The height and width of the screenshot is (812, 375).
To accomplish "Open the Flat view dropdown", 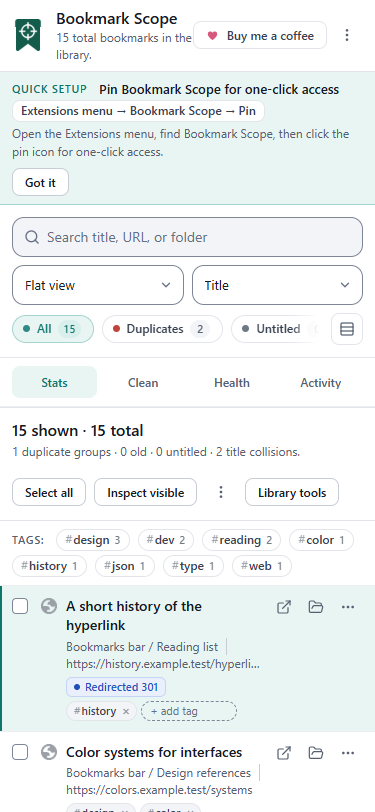I will [x=98, y=285].
